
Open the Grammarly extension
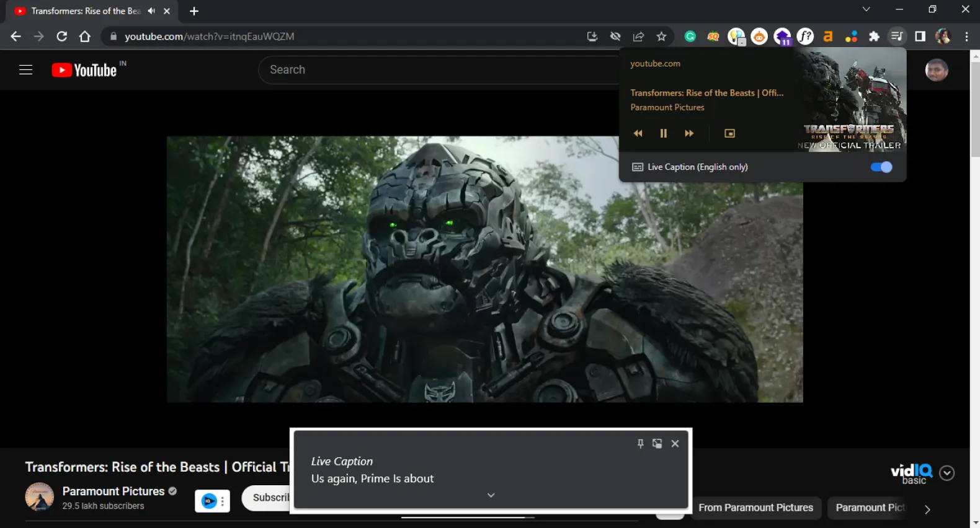coord(690,37)
